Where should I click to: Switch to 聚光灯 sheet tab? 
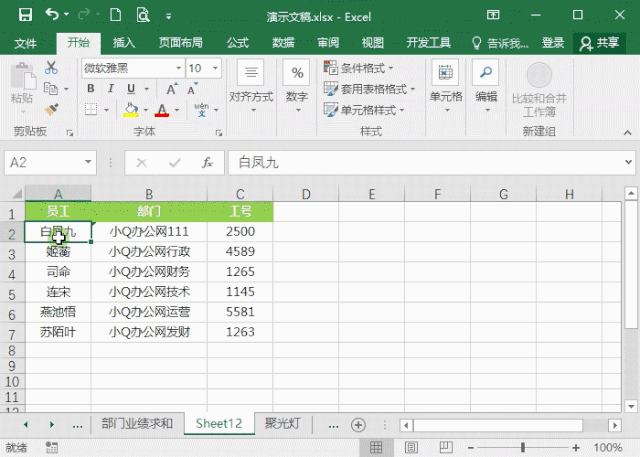point(283,424)
